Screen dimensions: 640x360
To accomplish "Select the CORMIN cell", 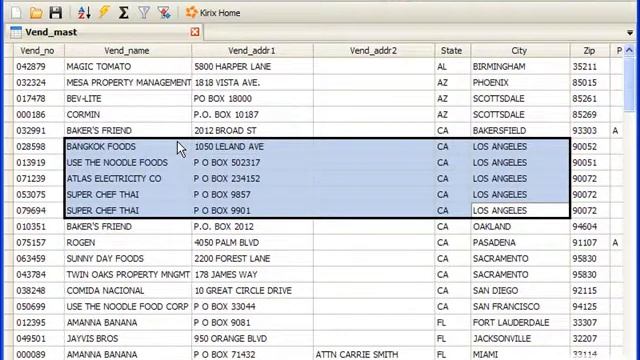I will click(127, 115).
